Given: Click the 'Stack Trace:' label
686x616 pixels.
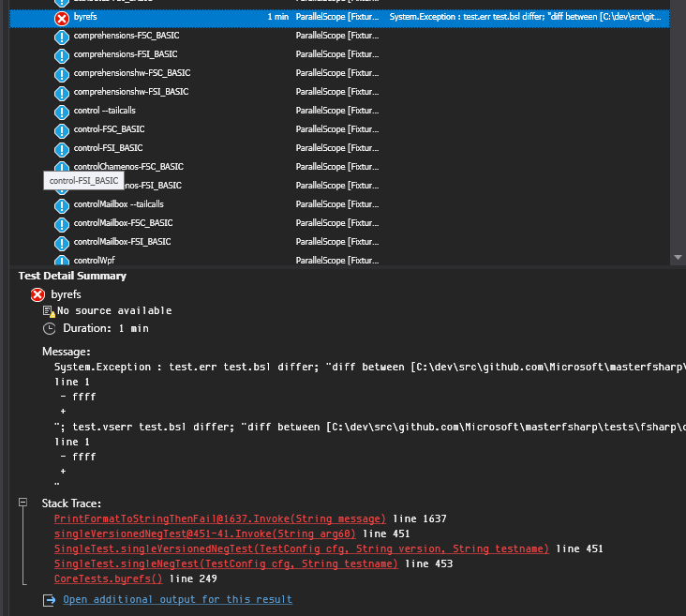Looking at the screenshot, I should [x=71, y=503].
